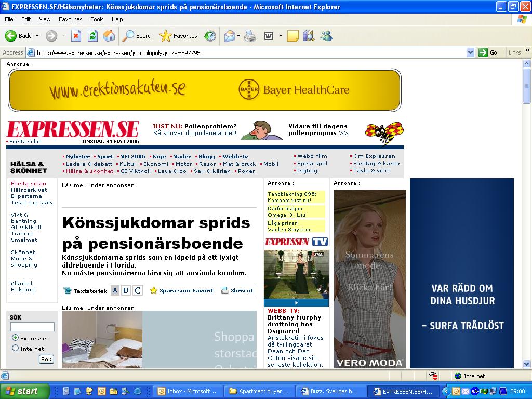Click the Skriv ut printer icon

[224, 290]
